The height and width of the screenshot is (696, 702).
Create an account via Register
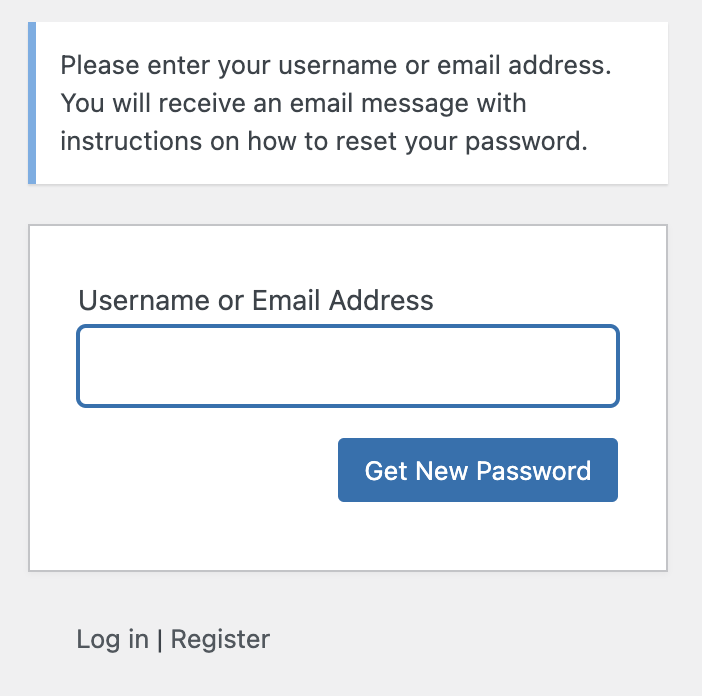point(220,640)
